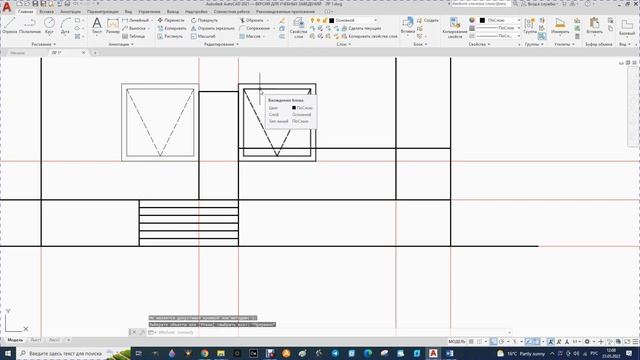Image resolution: width=640 pixels, height=360 pixels.
Task: Click the Группа (Group) icon
Action: point(530,25)
